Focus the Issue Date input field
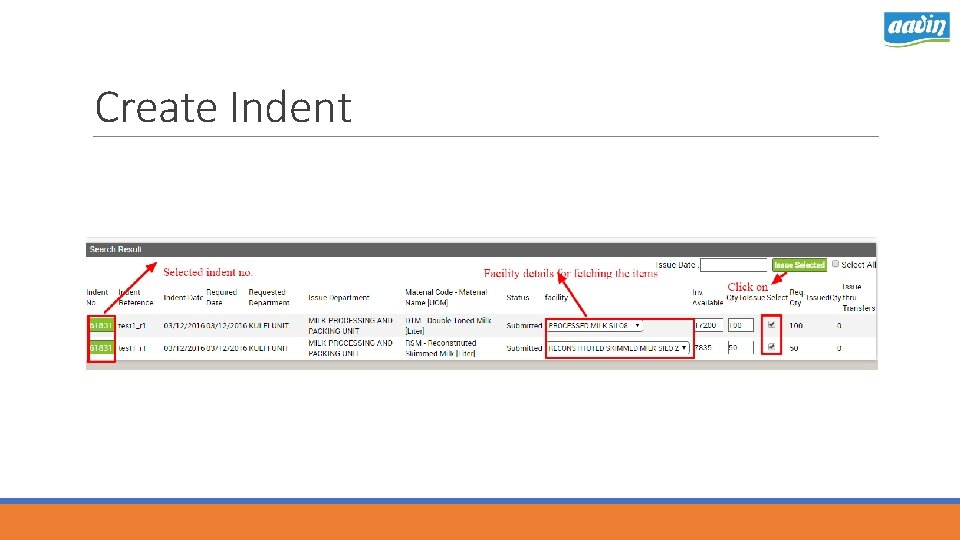960x540 pixels. coord(733,264)
